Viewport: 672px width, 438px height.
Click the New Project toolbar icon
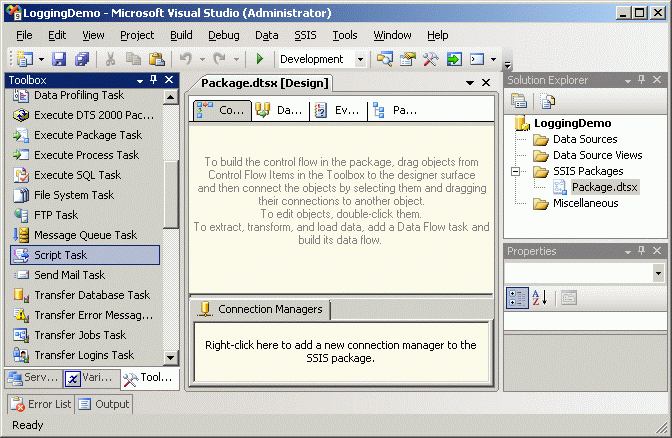coord(24,59)
